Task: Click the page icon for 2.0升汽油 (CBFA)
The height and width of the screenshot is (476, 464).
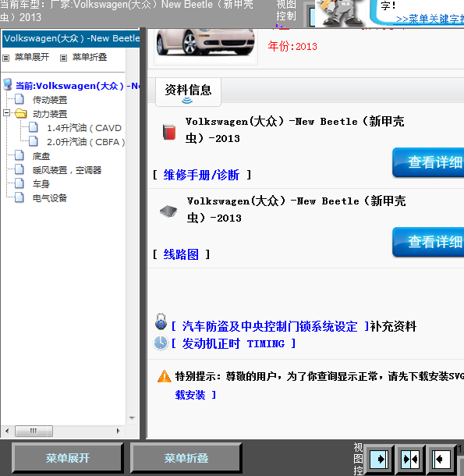Action: pyautogui.click(x=34, y=141)
